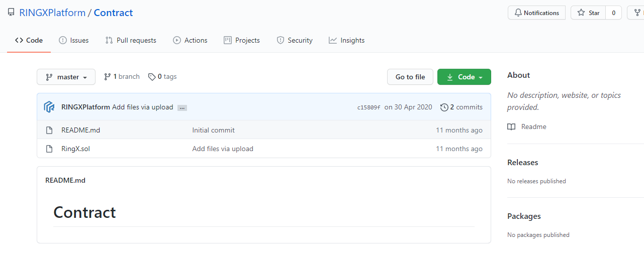
Task: Switch to the Code tab
Action: tap(29, 40)
